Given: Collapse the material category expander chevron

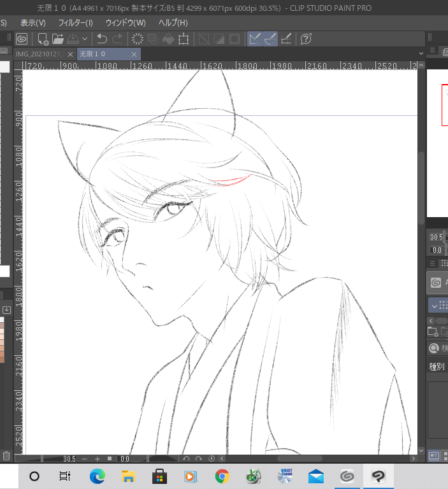Looking at the screenshot, I should point(435,306).
